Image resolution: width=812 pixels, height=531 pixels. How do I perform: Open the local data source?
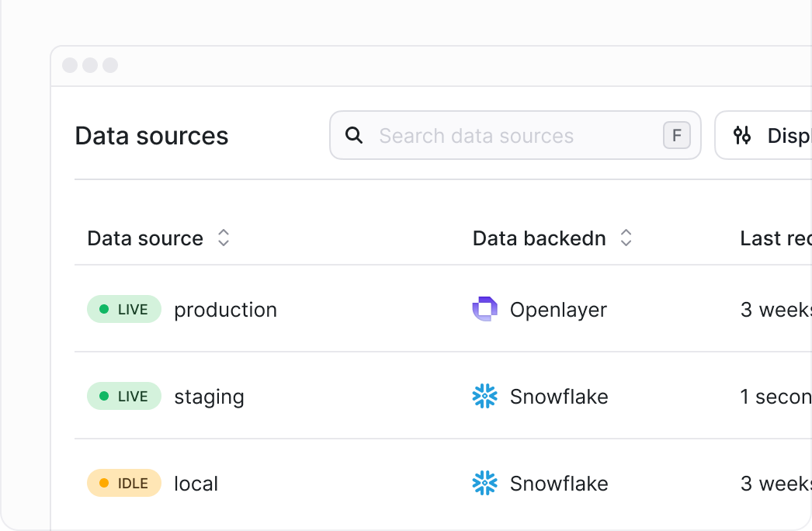click(x=196, y=484)
